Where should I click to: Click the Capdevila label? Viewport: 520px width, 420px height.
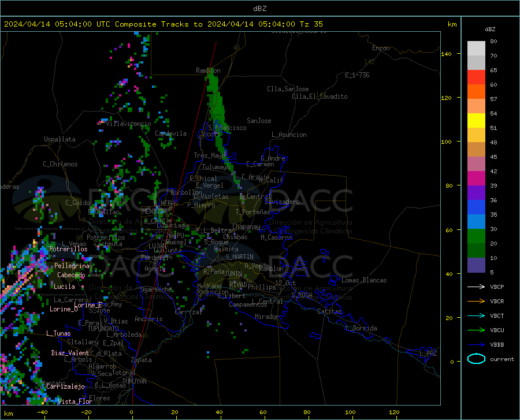170,133
